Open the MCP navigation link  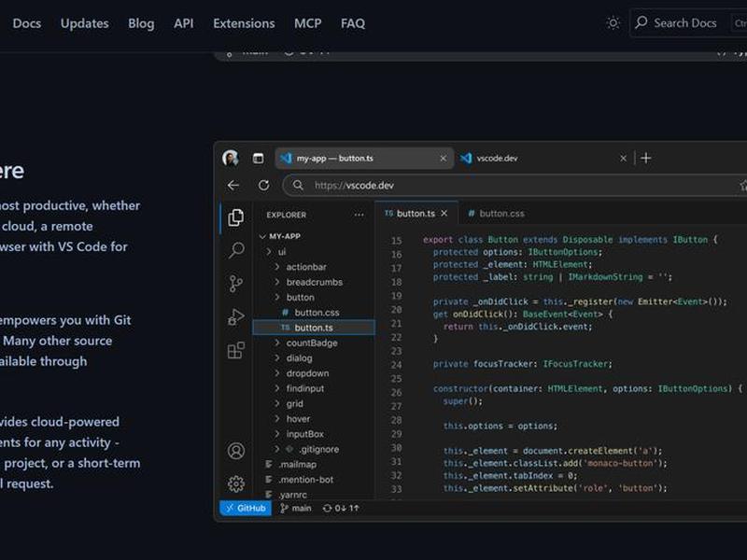pyautogui.click(x=308, y=23)
